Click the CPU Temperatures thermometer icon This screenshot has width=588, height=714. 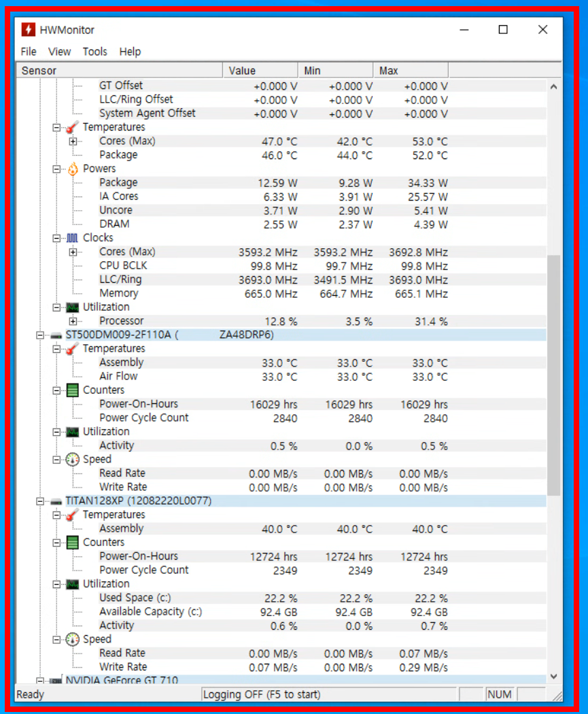(72, 128)
